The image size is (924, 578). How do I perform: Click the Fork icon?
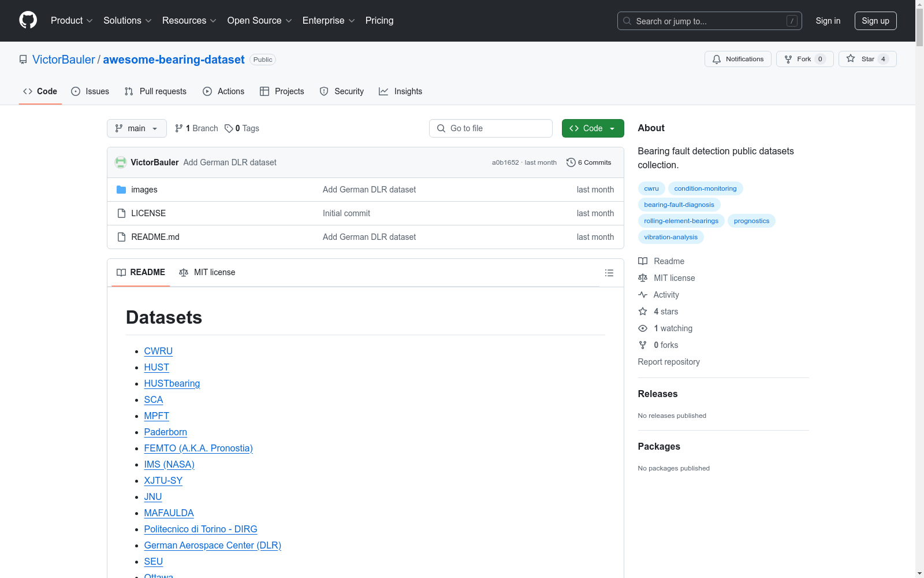(788, 59)
